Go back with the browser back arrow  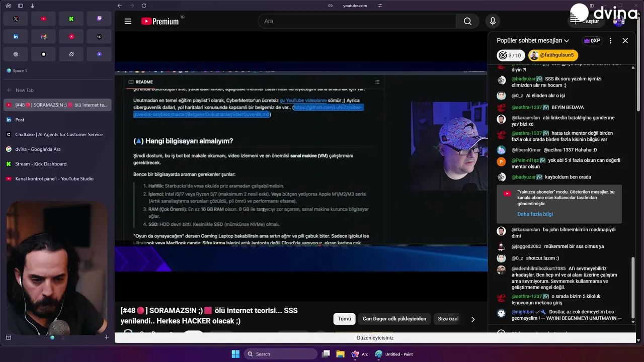click(x=120, y=6)
